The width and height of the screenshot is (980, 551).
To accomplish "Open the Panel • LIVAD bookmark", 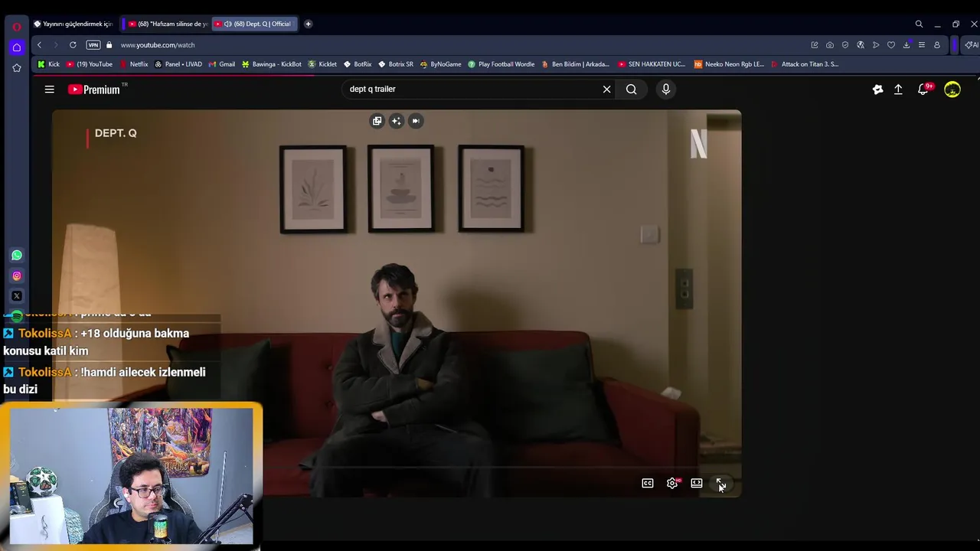I will coord(178,64).
